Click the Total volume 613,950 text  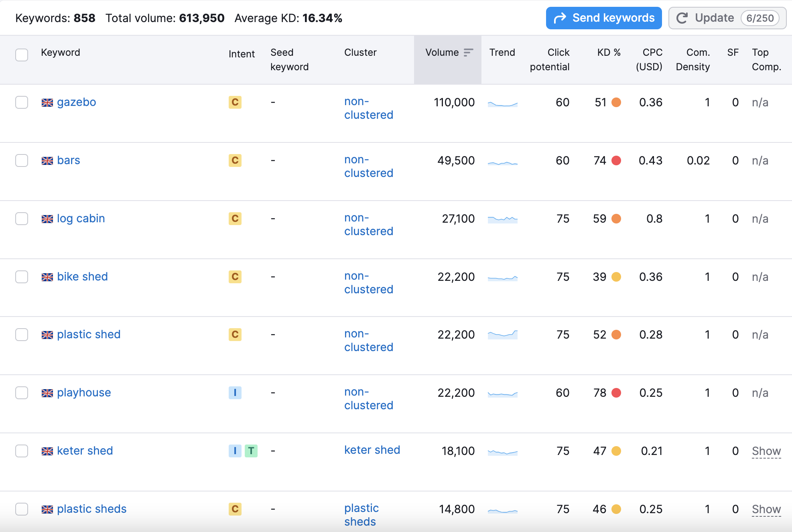[x=165, y=18]
